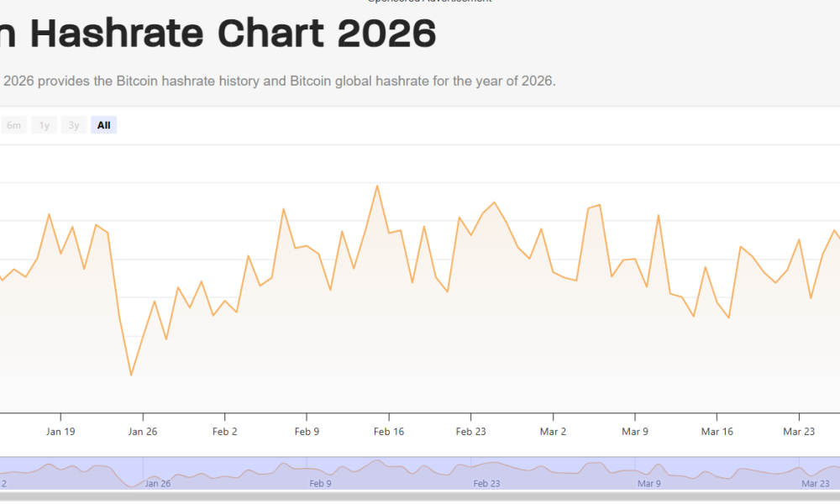Click the Jan 19 axis label
The image size is (840, 504).
(x=60, y=431)
